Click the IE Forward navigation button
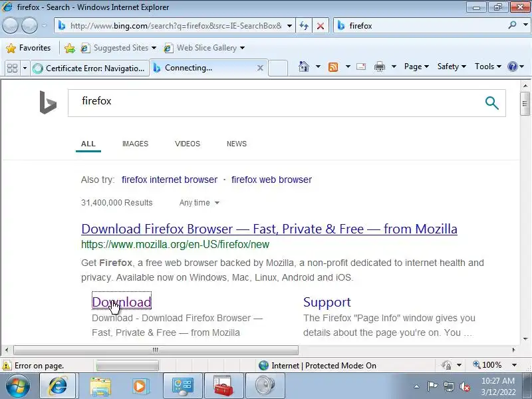 tap(29, 25)
